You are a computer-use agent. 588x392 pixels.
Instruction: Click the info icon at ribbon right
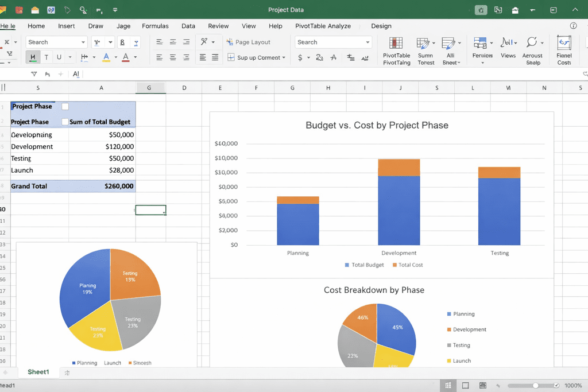(573, 26)
